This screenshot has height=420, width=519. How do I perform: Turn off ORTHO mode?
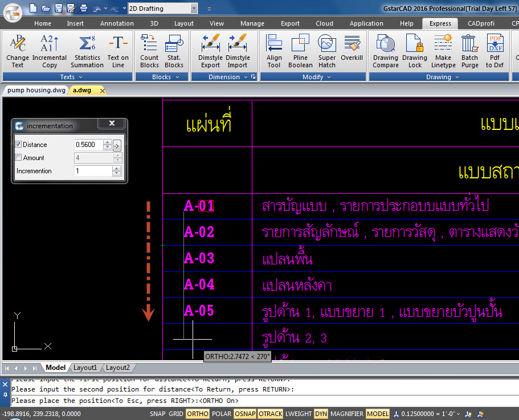198,414
